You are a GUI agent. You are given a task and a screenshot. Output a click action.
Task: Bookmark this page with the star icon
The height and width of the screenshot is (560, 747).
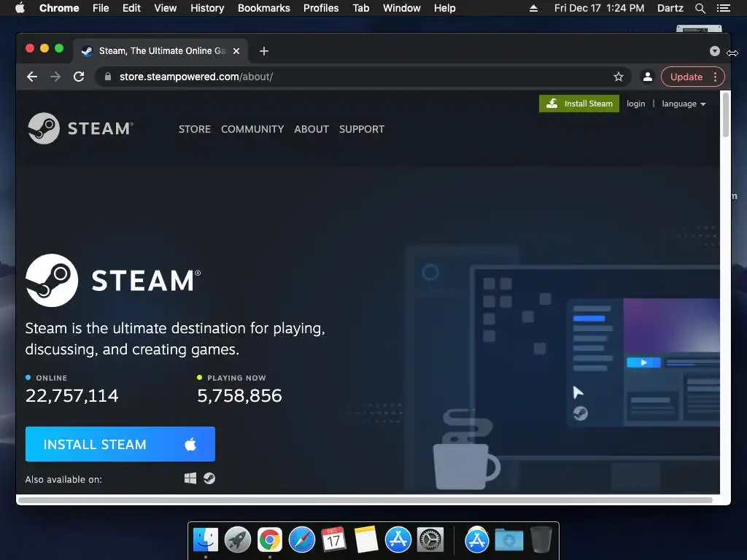pyautogui.click(x=619, y=77)
